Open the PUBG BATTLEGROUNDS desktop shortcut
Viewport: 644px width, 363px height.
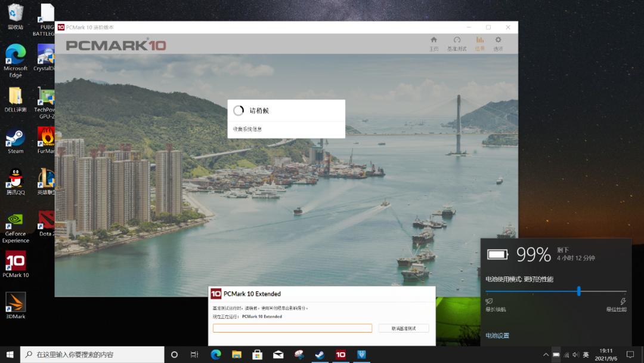pyautogui.click(x=44, y=19)
